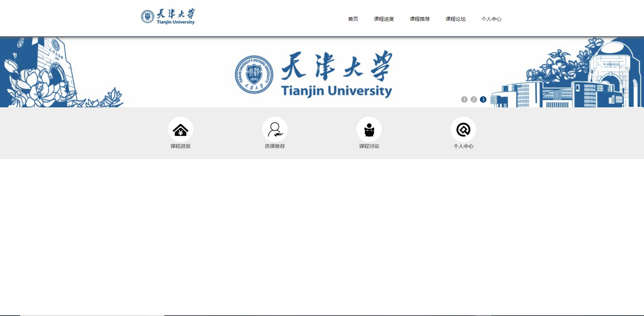The image size is (644, 316).
Task: Open 课程论坛 in the top menu
Action: (455, 19)
